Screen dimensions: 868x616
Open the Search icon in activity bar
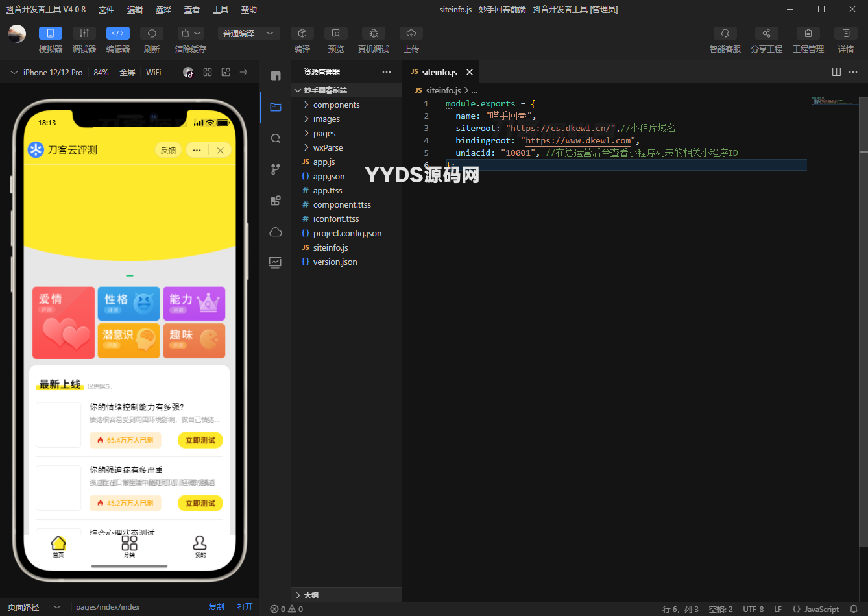click(x=276, y=138)
